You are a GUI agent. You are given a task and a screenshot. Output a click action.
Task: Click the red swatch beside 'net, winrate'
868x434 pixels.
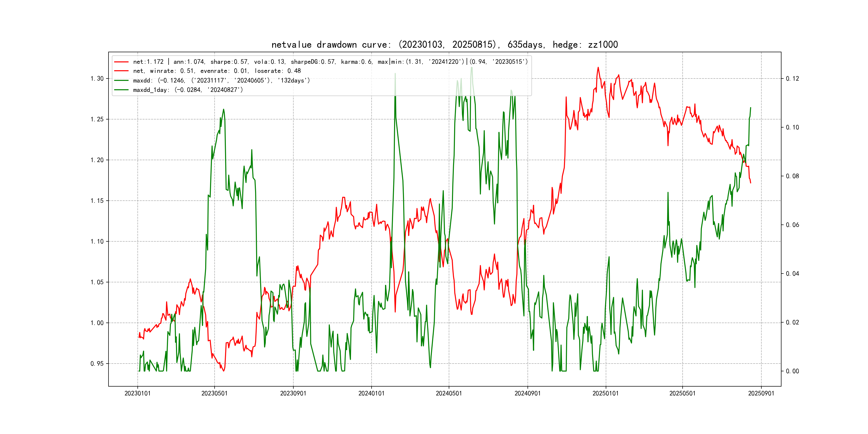click(121, 71)
